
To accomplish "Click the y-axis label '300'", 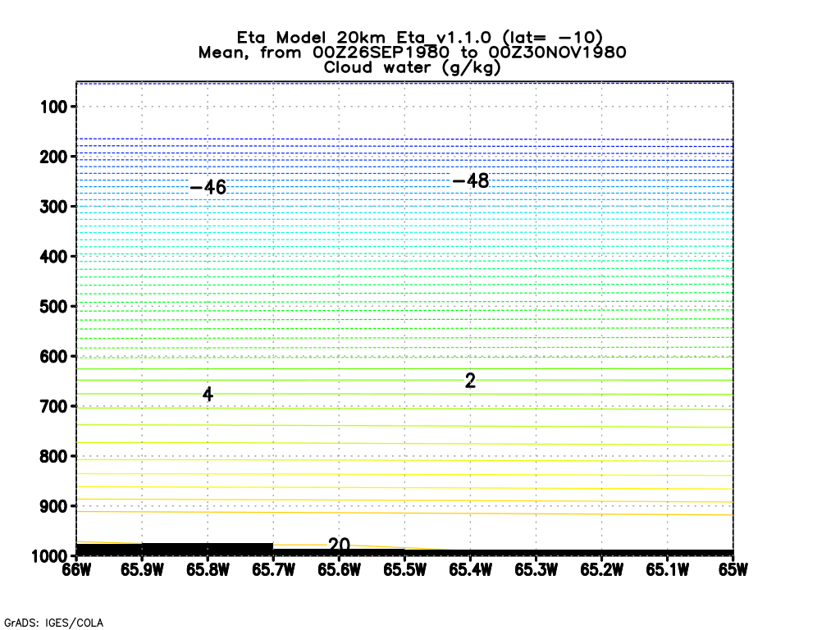I will click(x=54, y=207).
